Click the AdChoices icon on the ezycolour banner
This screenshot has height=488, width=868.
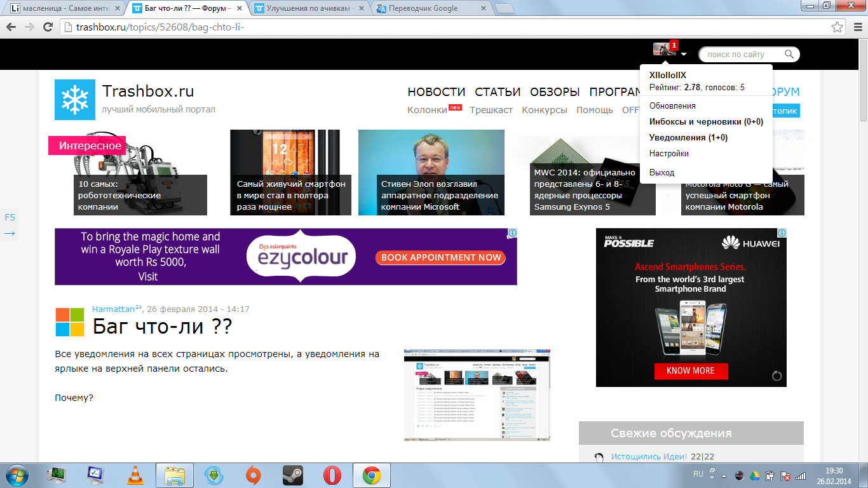coord(512,234)
